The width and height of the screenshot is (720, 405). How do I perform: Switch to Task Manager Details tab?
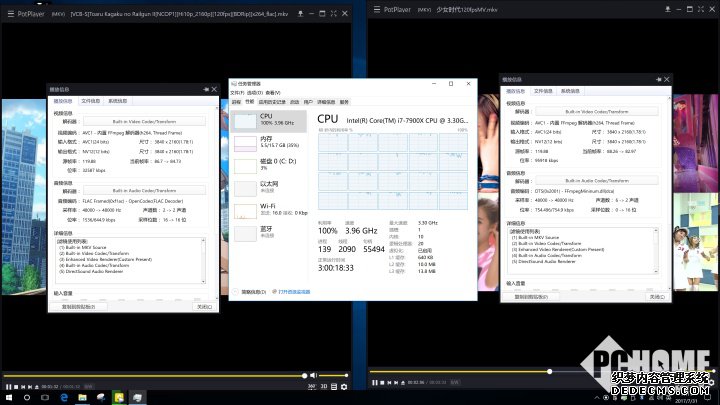click(326, 102)
